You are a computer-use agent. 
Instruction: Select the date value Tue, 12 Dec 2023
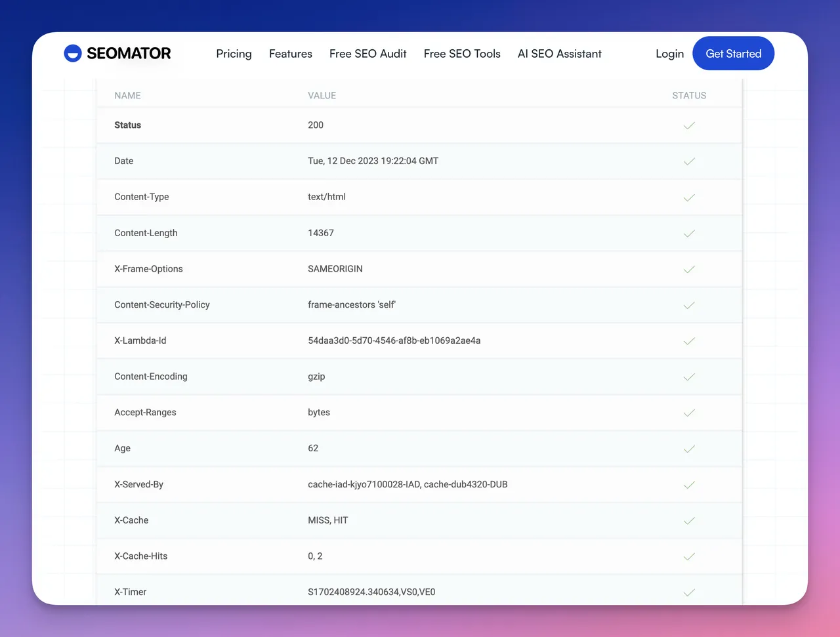[373, 161]
